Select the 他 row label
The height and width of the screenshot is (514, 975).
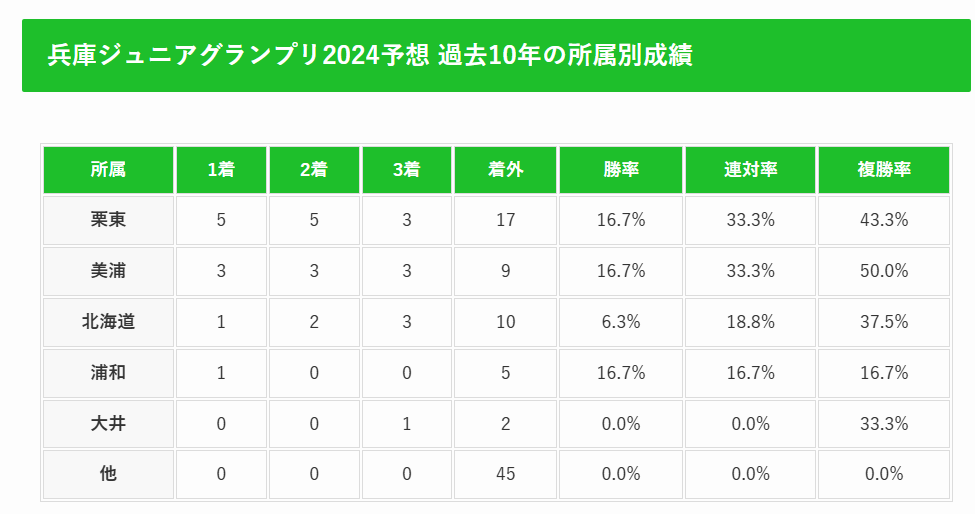(x=108, y=474)
